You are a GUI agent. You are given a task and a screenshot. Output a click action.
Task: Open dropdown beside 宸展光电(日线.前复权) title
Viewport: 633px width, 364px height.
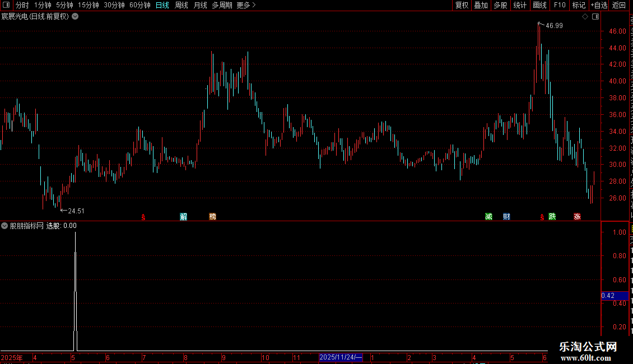(75, 17)
